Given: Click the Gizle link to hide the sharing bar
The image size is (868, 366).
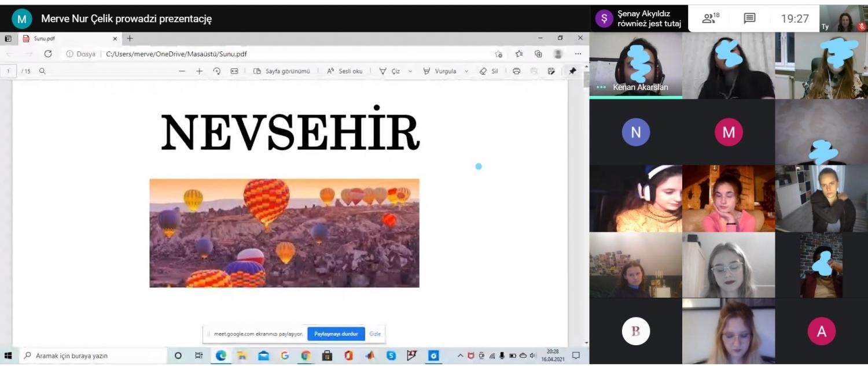Looking at the screenshot, I should [x=375, y=334].
